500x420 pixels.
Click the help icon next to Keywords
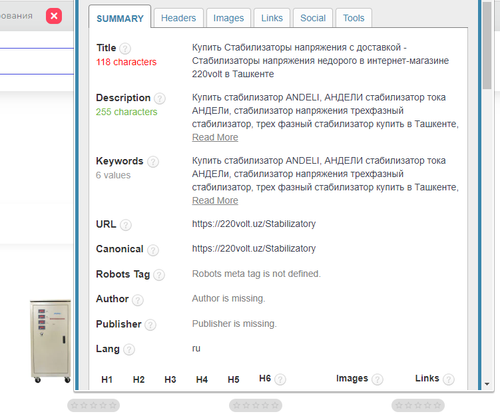pos(153,162)
